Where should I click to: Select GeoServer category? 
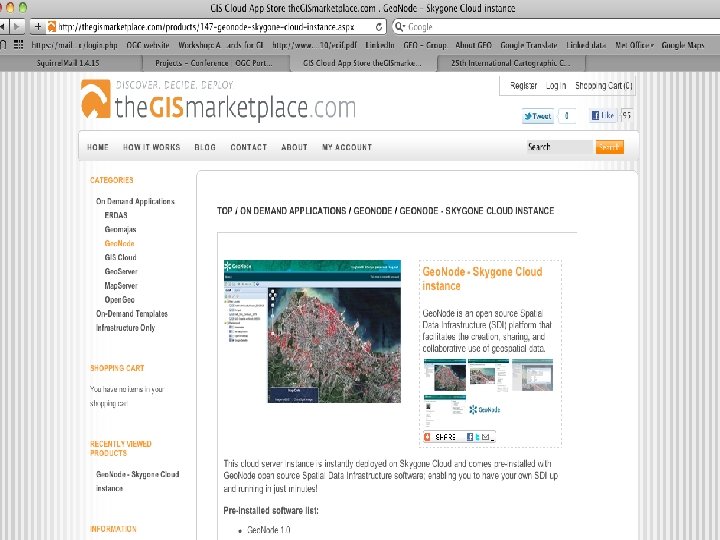(x=121, y=271)
